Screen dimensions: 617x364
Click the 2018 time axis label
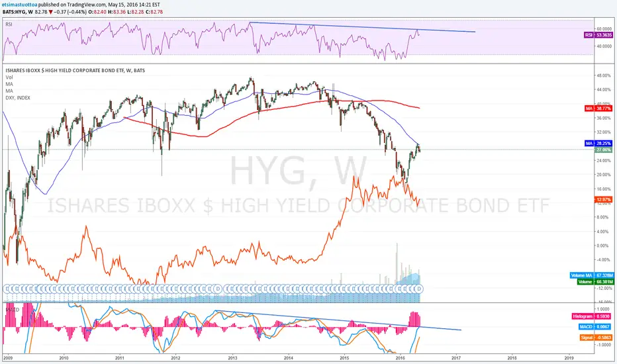tap(512, 358)
